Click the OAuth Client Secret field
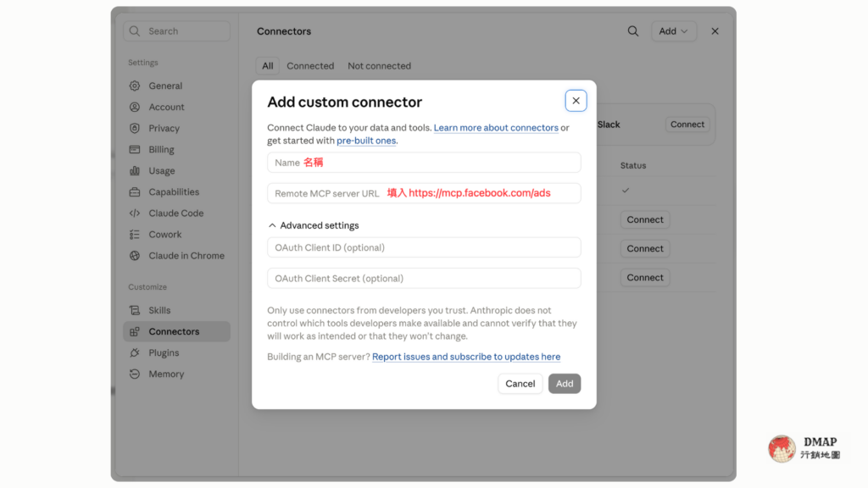The image size is (868, 488). click(x=424, y=278)
